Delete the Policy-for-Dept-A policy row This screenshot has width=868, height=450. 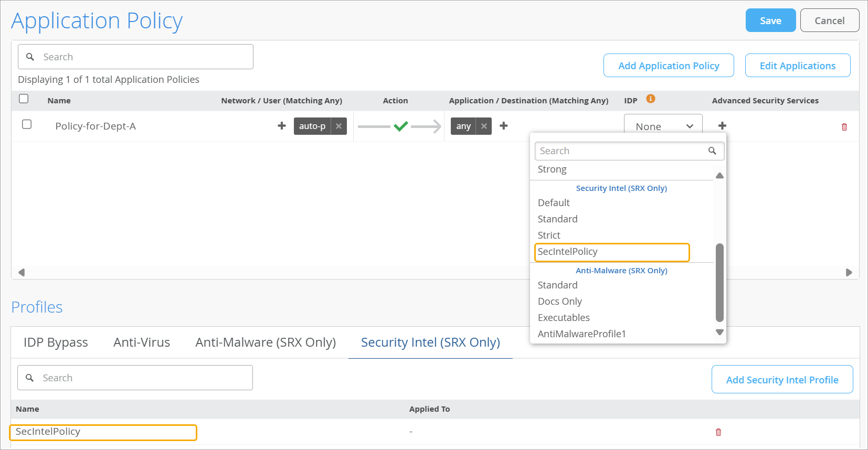pos(844,127)
